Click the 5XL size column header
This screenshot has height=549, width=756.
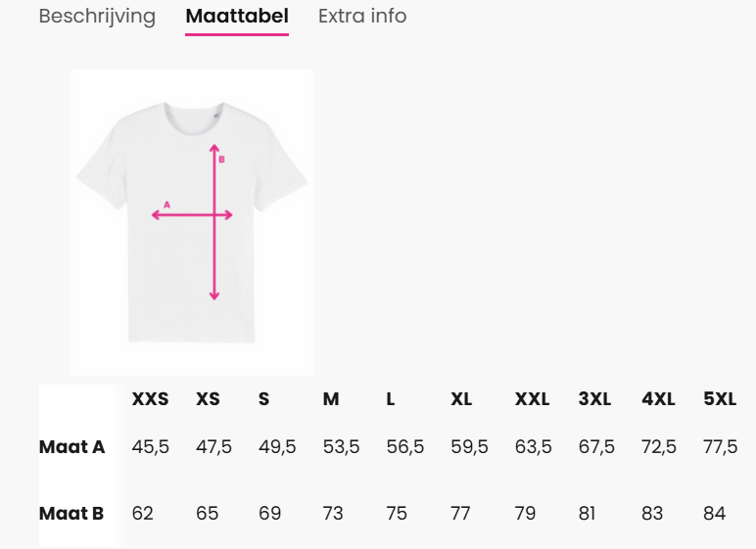(x=720, y=399)
